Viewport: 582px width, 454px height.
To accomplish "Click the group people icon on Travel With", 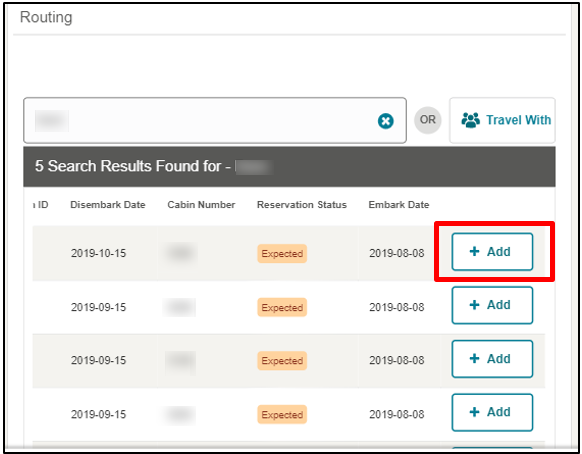I will [x=471, y=120].
